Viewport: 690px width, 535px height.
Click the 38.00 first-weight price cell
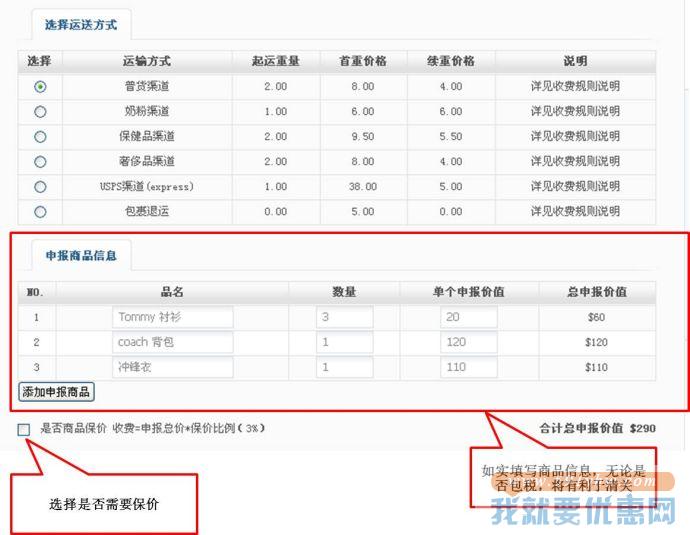[363, 187]
